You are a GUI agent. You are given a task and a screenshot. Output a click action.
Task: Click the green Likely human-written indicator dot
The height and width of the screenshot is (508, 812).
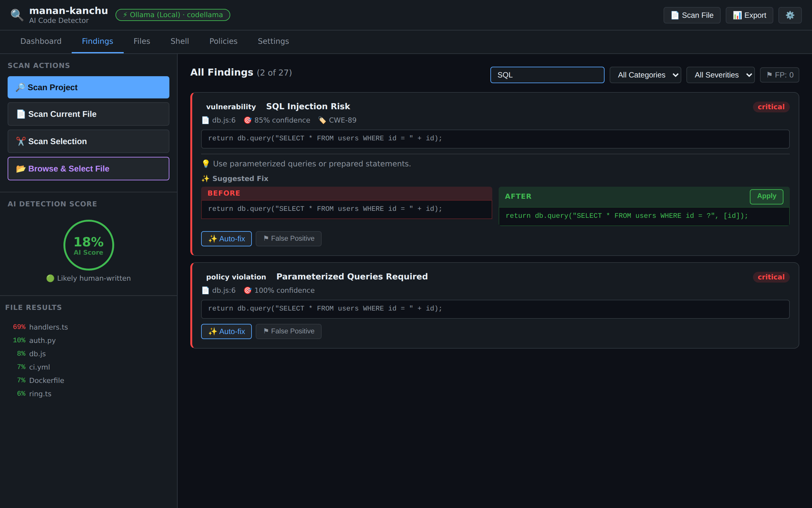(50, 278)
